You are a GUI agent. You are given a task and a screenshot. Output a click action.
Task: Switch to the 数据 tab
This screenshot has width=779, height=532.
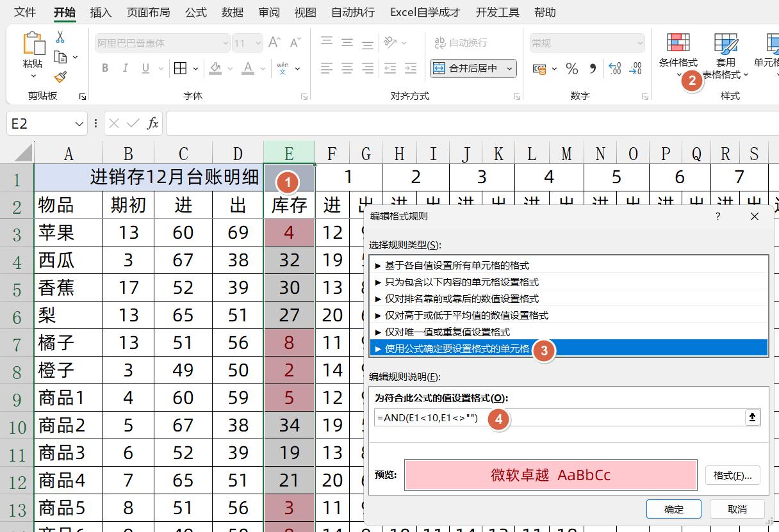pos(232,12)
